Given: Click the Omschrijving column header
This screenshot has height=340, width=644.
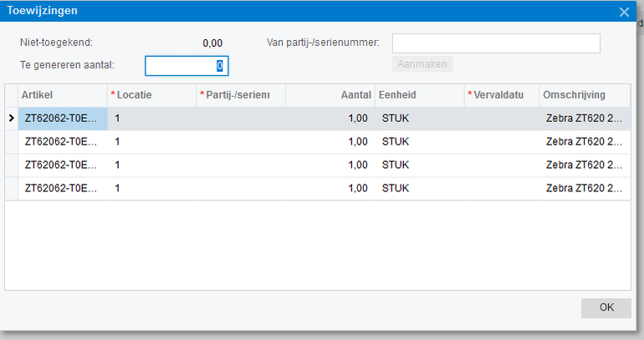Looking at the screenshot, I should (x=584, y=95).
